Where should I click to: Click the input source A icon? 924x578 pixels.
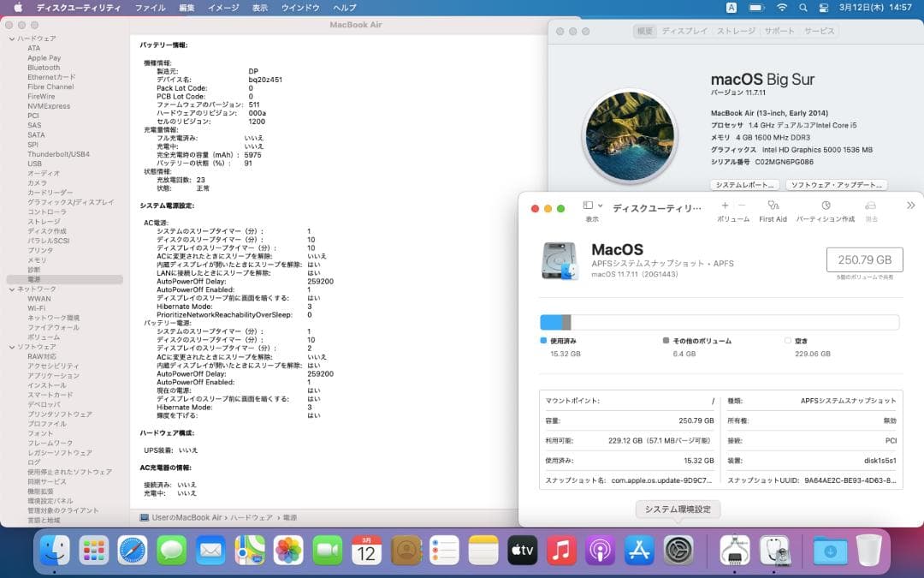(731, 8)
